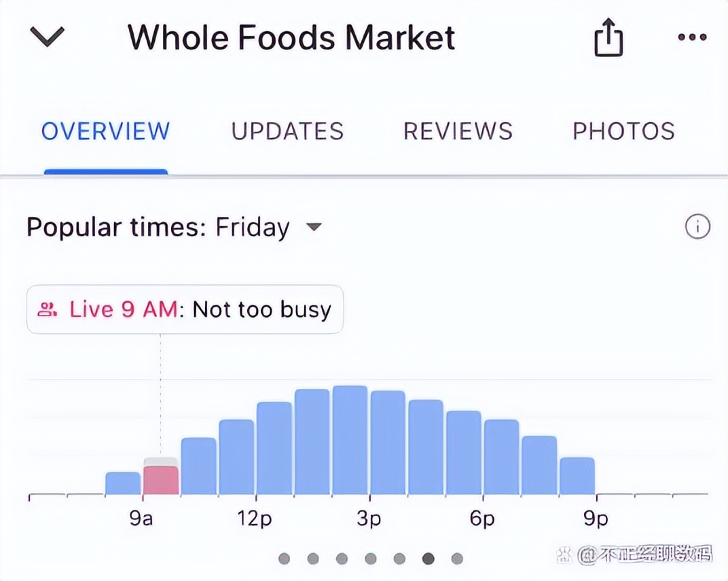Tap the 6 PM bar in chart
The width and height of the screenshot is (728, 581).
click(501, 457)
